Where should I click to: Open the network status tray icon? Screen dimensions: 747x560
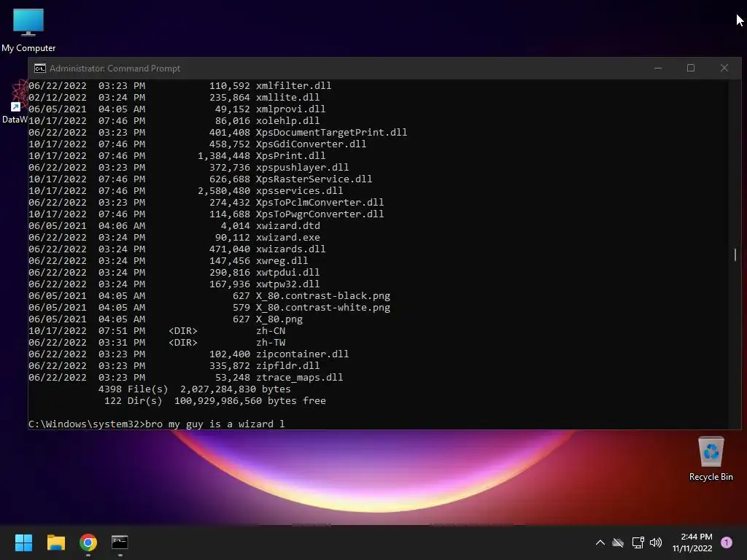638,542
